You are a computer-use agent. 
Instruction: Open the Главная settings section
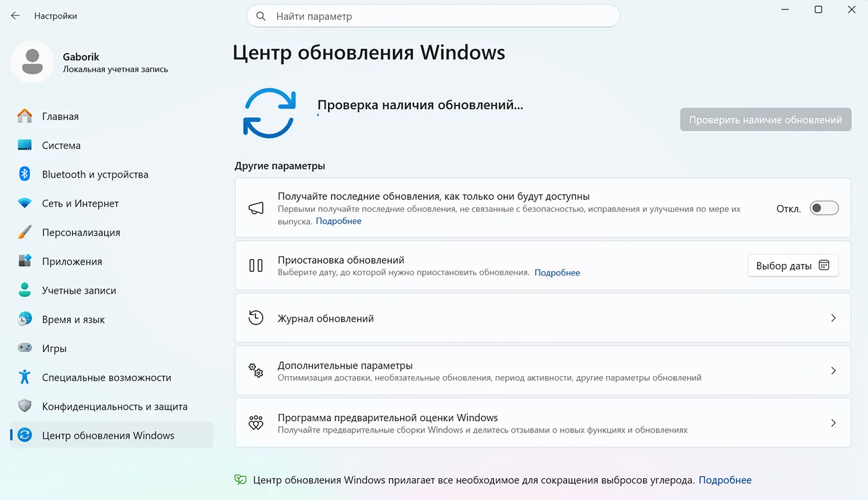(112, 116)
